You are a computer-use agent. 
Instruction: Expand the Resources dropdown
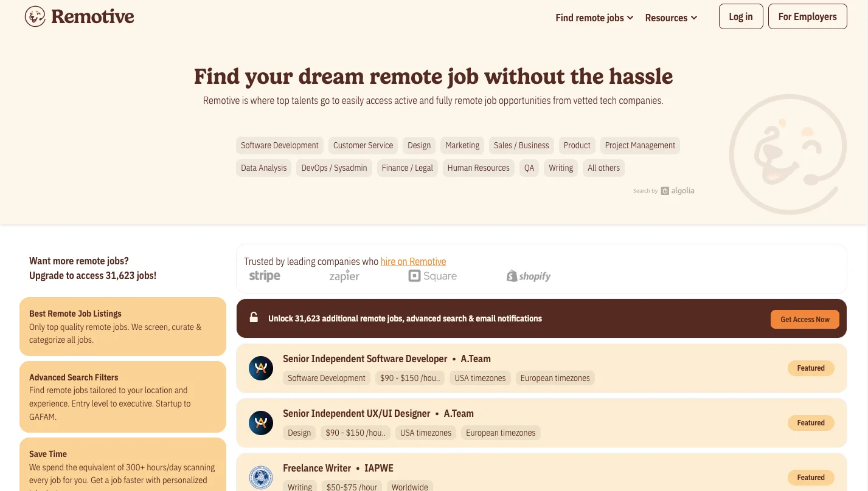[x=671, y=18]
